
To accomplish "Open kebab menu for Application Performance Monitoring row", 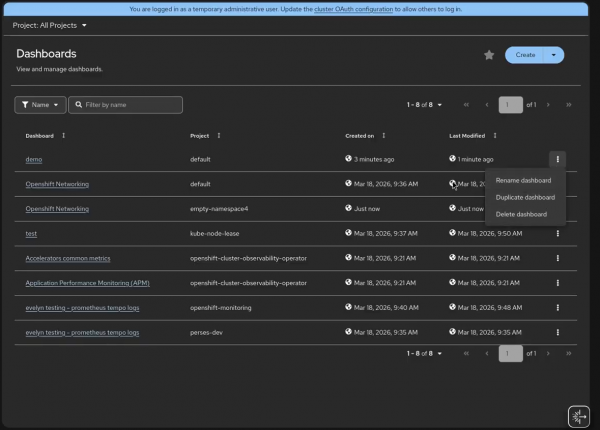I will [x=558, y=283].
